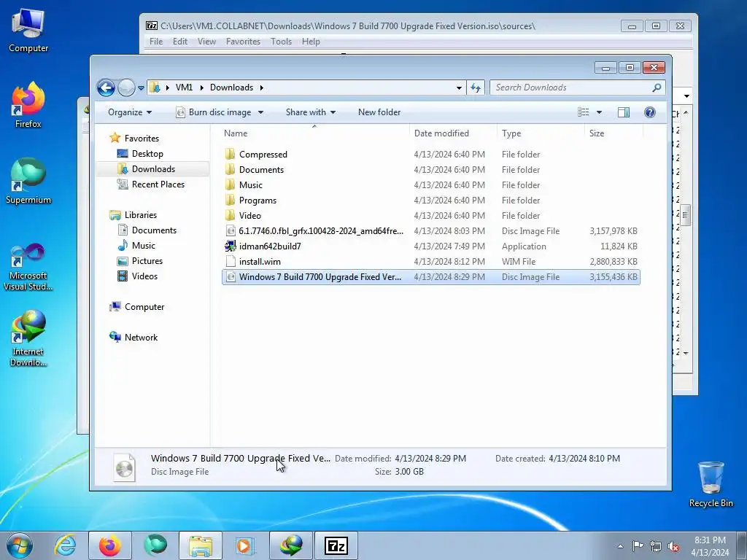This screenshot has height=560, width=747.
Task: Click the Windows Start orb
Action: tap(20, 545)
